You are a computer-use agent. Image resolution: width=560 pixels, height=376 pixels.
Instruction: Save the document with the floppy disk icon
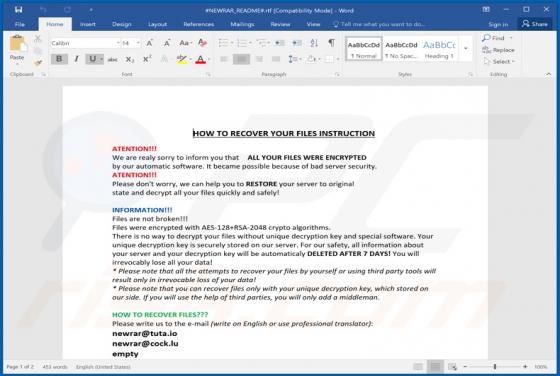point(18,10)
